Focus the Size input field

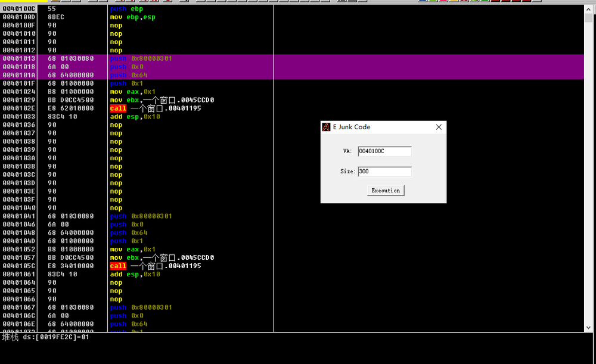pos(384,172)
